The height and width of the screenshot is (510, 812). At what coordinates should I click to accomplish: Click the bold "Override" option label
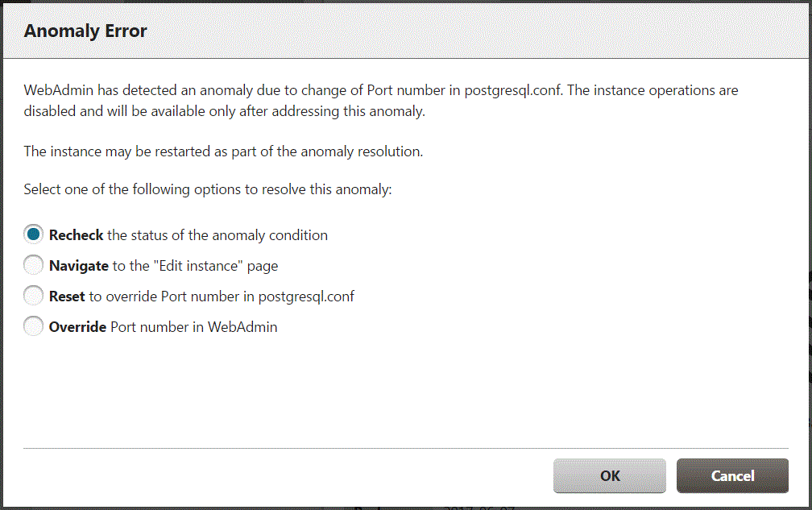click(77, 327)
